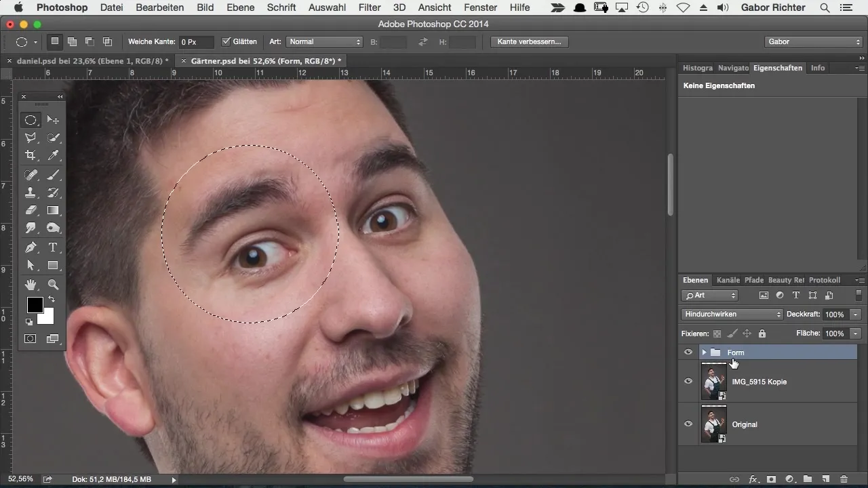Image resolution: width=868 pixels, height=488 pixels.
Task: Set the foreground color swatch
Action: pyautogui.click(x=35, y=305)
